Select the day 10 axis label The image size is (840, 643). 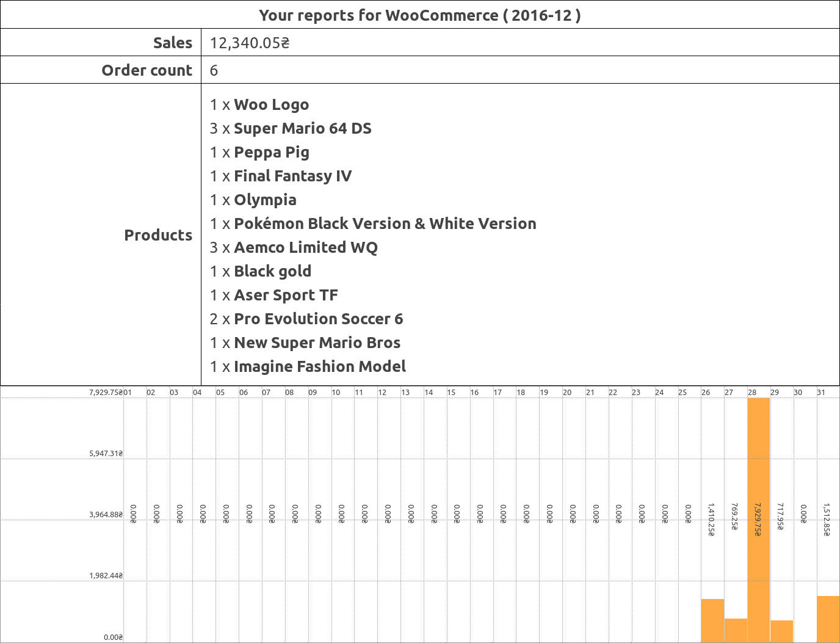point(336,393)
